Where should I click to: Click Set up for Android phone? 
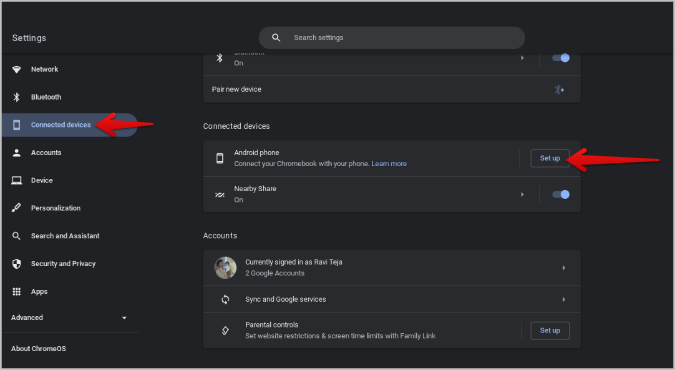[x=550, y=158]
